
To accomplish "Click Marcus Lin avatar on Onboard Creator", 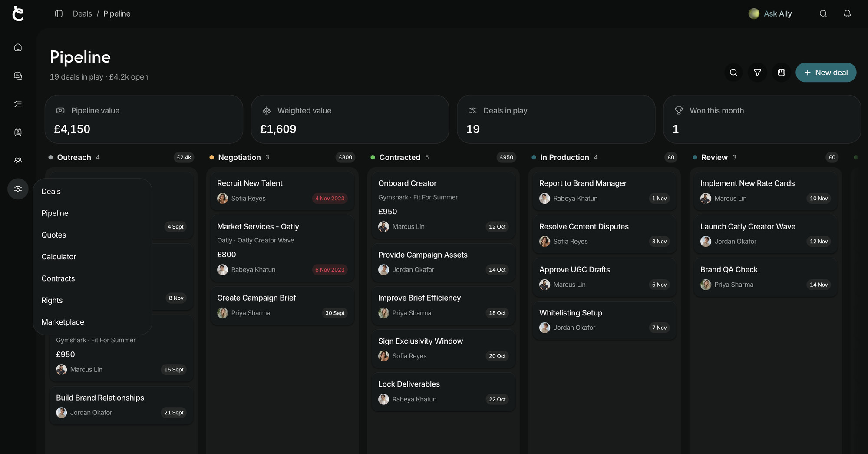I will 383,227.
